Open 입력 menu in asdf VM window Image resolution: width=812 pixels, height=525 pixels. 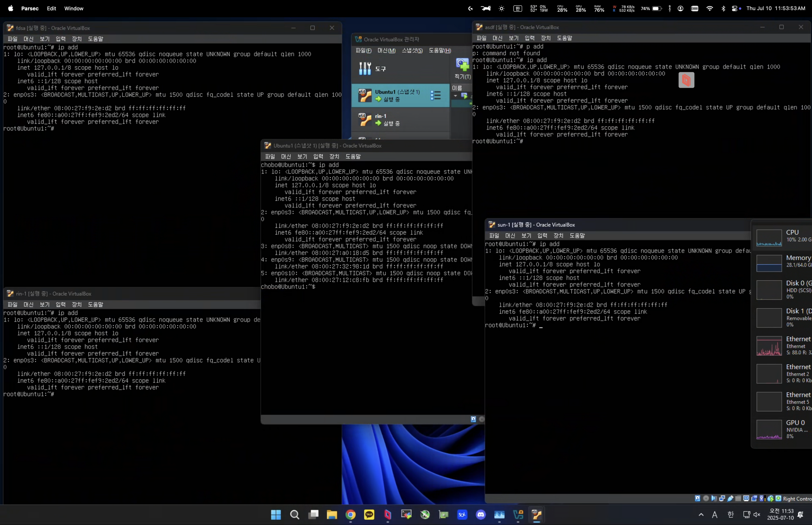[x=529, y=38]
